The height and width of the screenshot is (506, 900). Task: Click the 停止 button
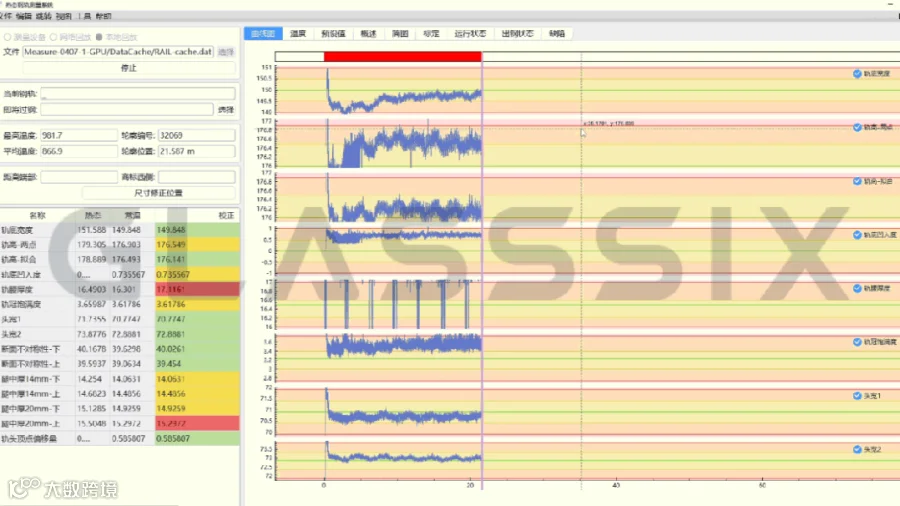point(129,68)
